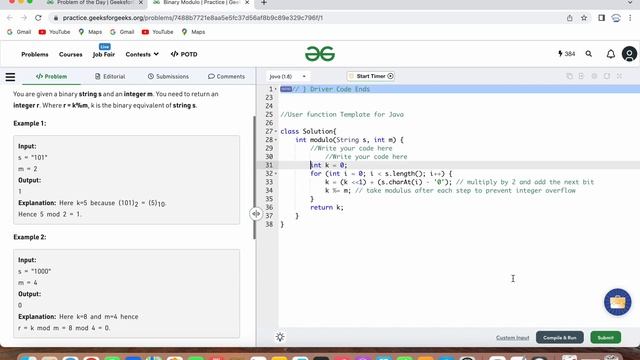The height and width of the screenshot is (360, 640).
Task: Click 'Hence 5 mod 2 = 1.' explanation text
Action: (x=50, y=214)
